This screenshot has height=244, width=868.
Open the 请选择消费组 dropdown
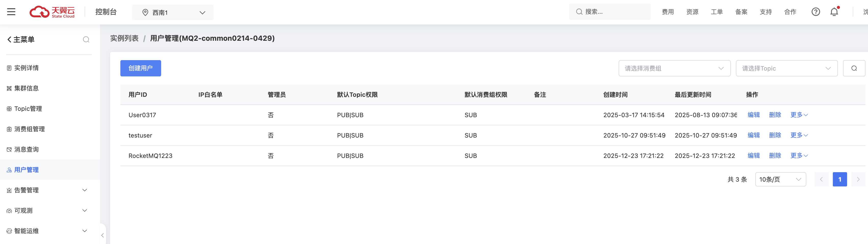coord(674,68)
